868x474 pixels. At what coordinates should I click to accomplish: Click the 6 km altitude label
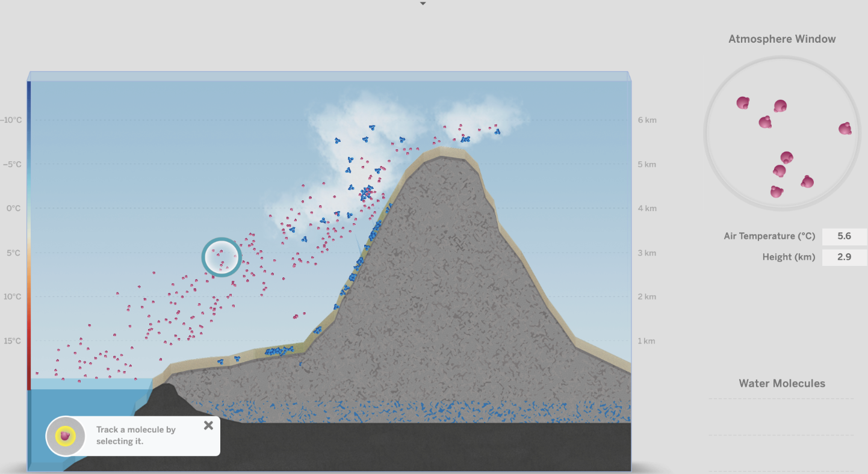646,120
